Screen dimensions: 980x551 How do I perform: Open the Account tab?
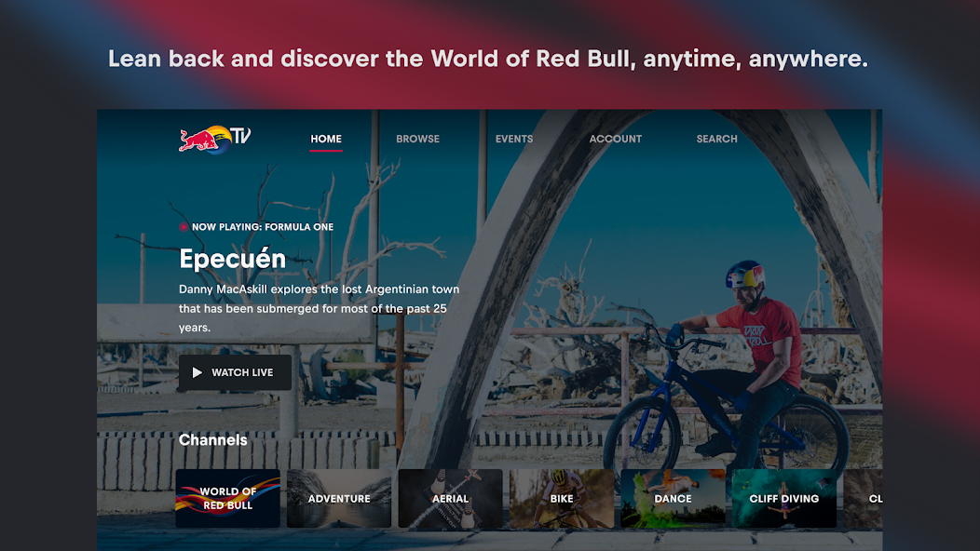(x=616, y=139)
